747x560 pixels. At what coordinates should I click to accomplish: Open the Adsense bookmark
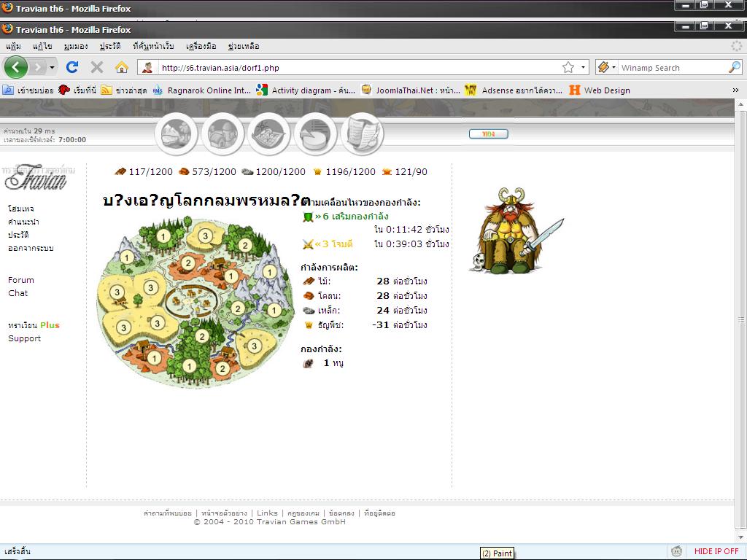(x=514, y=90)
